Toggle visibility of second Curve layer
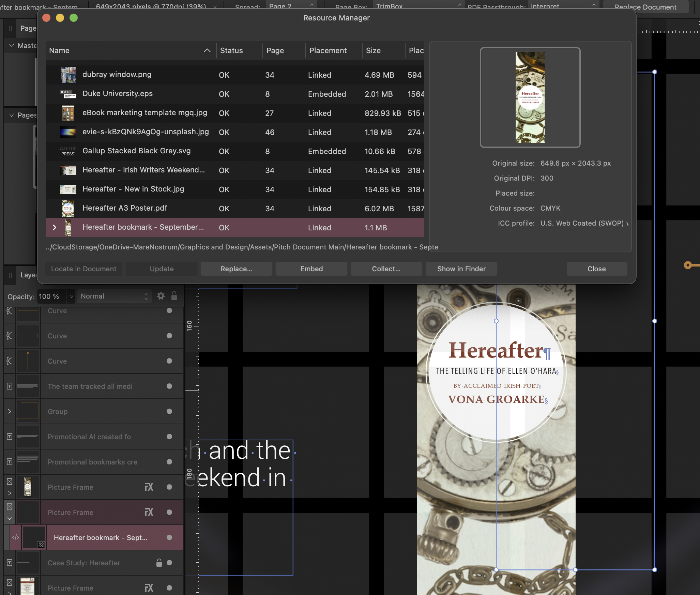The height and width of the screenshot is (595, 700). pyautogui.click(x=169, y=336)
